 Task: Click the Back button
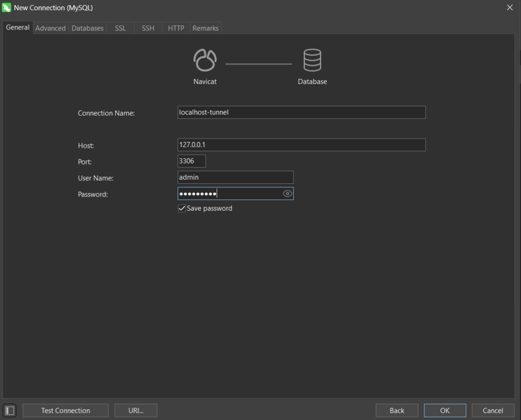click(x=397, y=410)
